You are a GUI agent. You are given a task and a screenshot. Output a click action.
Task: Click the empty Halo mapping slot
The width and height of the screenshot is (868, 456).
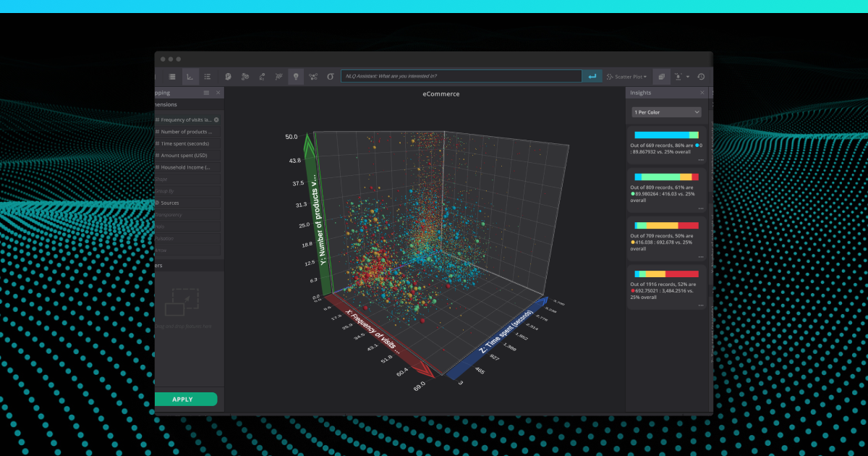point(187,227)
